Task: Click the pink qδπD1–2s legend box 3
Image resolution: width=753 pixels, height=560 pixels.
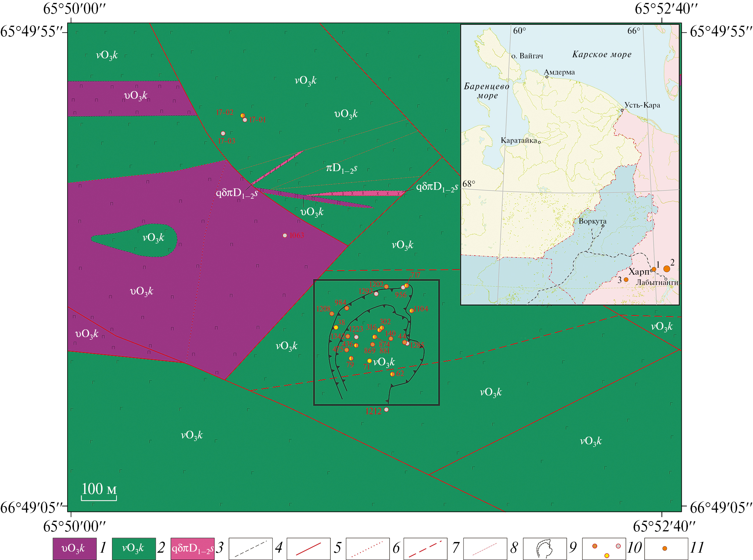Action: coord(192,549)
